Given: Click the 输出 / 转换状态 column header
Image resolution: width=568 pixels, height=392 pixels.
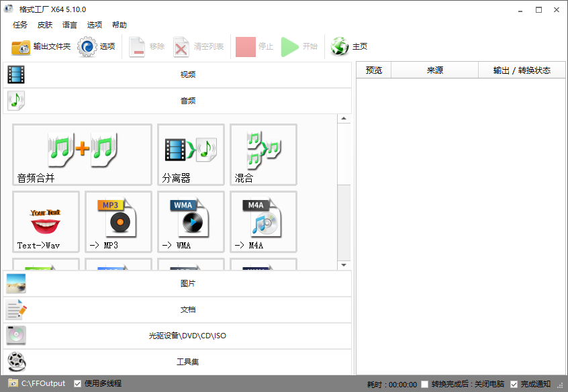Looking at the screenshot, I should (522, 70).
